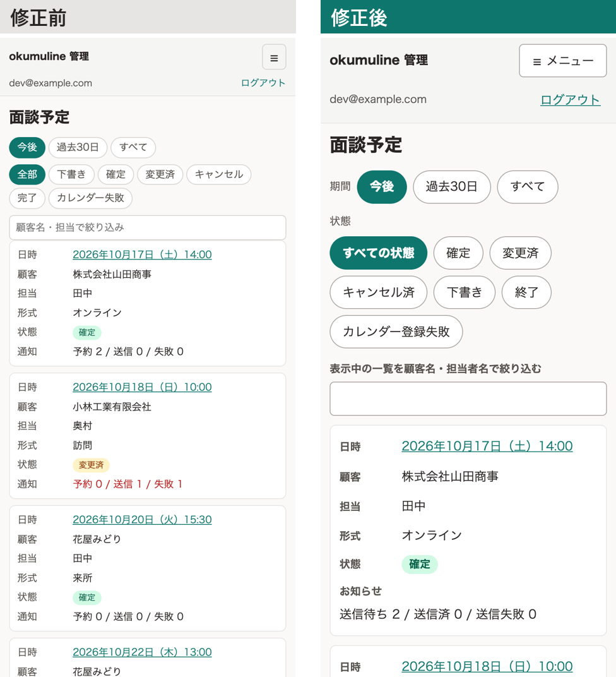The height and width of the screenshot is (677, 616).
Task: Filter by 確定 pill in 修正後 panel
Action: pos(458,253)
